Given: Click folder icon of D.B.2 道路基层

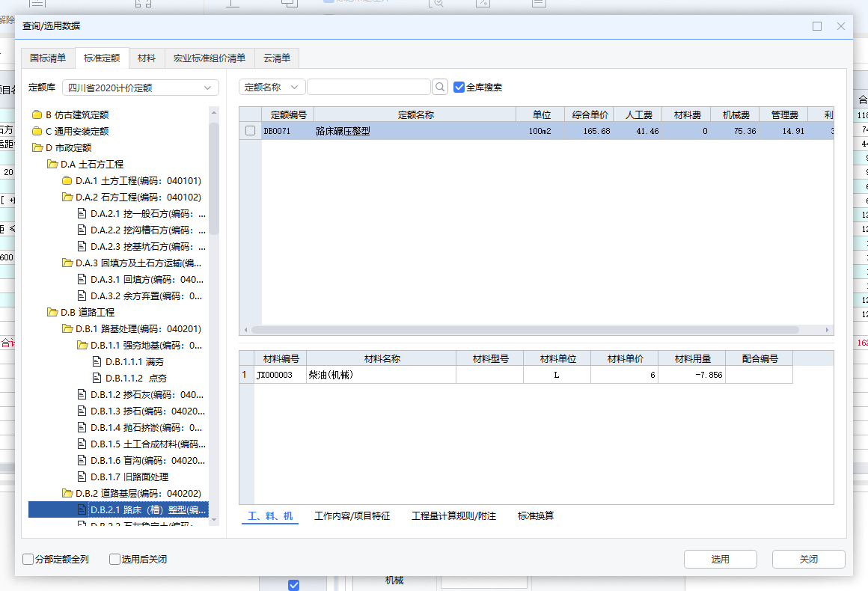Looking at the screenshot, I should (x=67, y=493).
